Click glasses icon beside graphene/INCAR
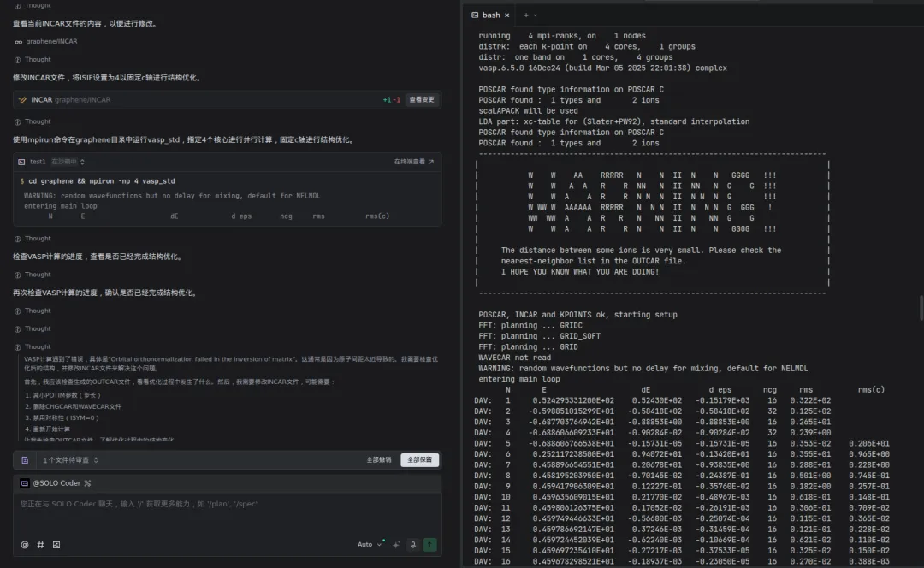This screenshot has height=568, width=924. pyautogui.click(x=18, y=42)
